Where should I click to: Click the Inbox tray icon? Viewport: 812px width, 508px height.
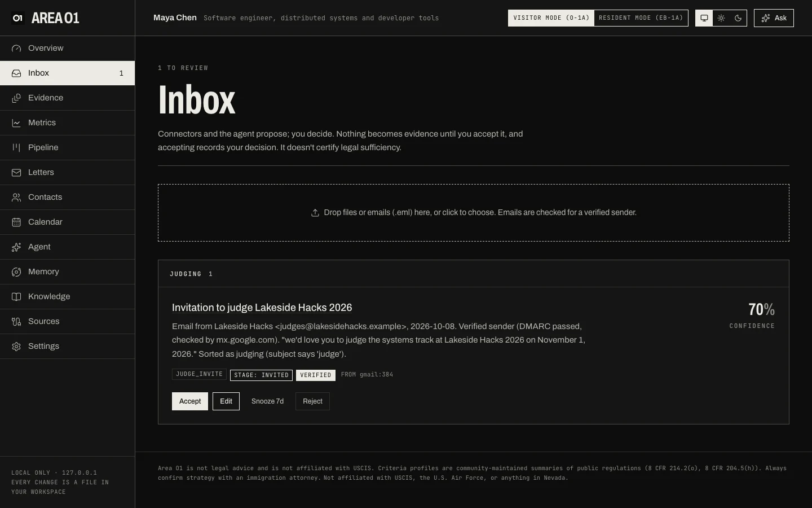(16, 73)
